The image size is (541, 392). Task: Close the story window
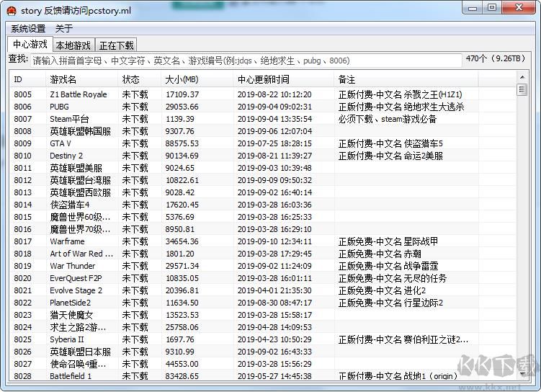(x=519, y=8)
